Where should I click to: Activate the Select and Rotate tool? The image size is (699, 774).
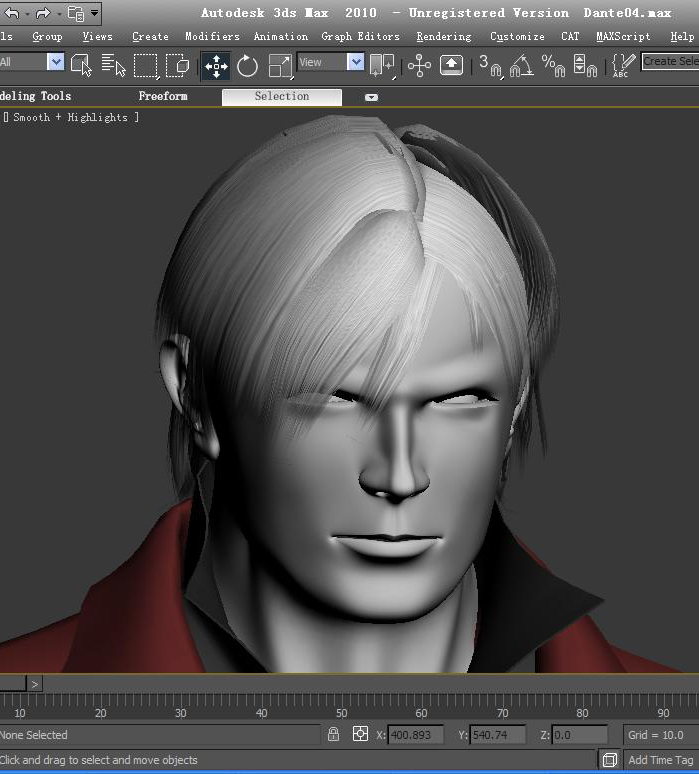coord(248,65)
